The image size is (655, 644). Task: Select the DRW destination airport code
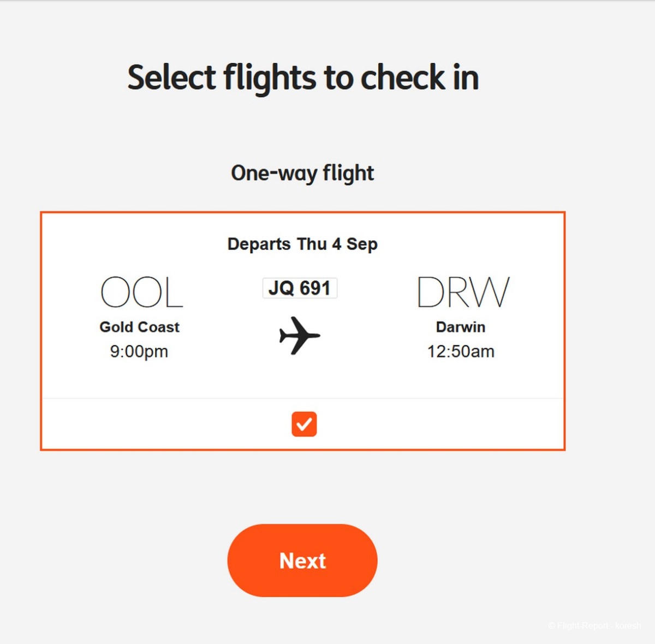(463, 292)
